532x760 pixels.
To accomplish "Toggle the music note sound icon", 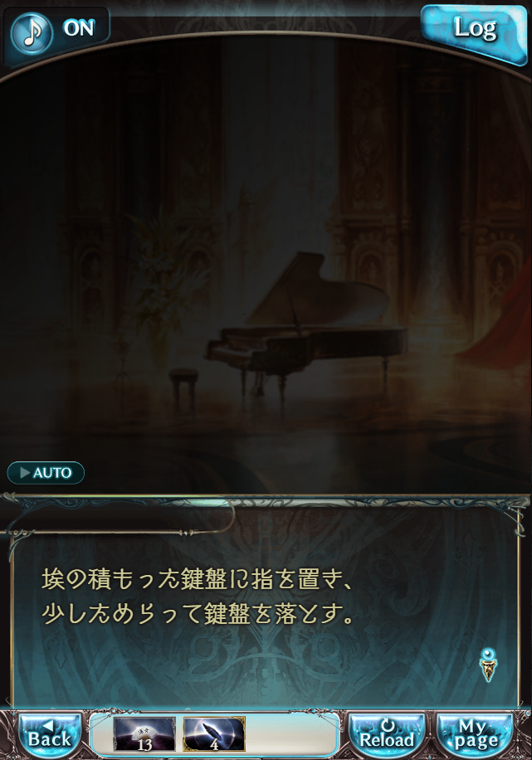I will (32, 32).
